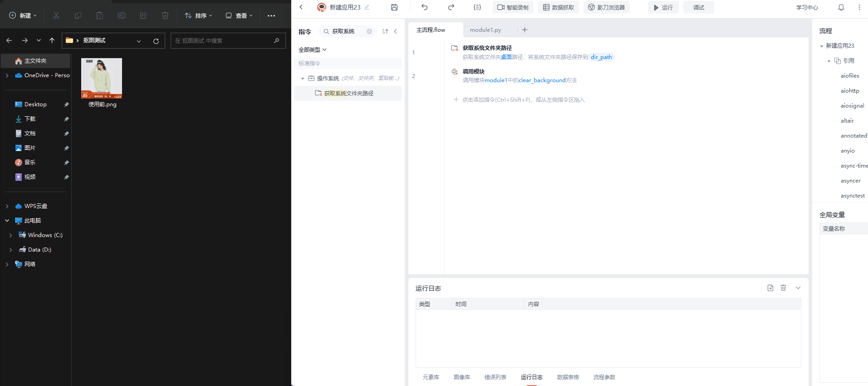
Task: Collapse the 操作系统 instruction category
Action: (x=303, y=79)
